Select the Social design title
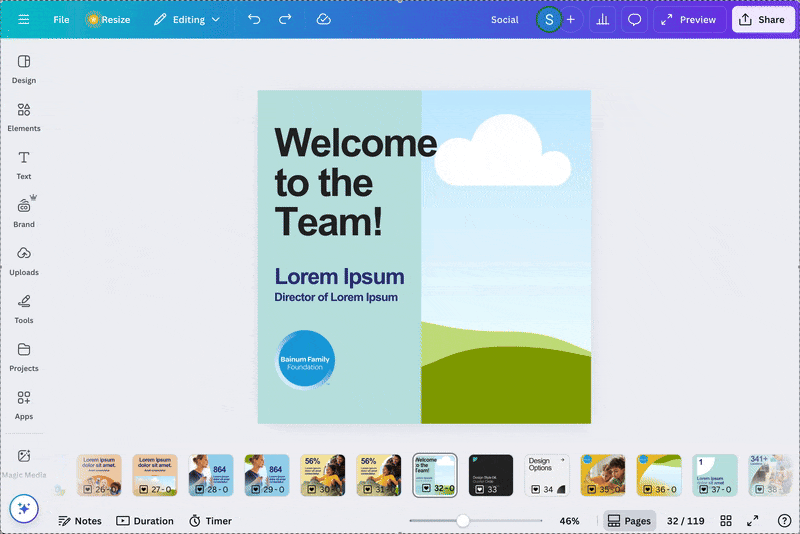Screen dimensions: 800x534 504,19
